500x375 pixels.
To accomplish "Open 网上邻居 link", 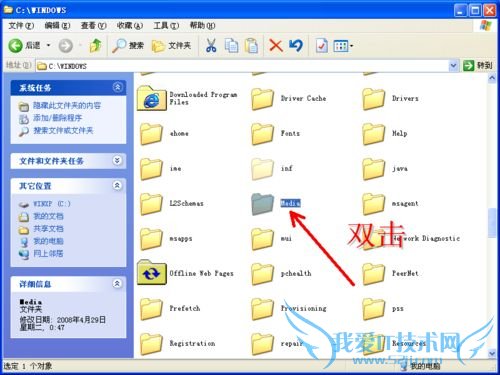I will click(x=48, y=253).
